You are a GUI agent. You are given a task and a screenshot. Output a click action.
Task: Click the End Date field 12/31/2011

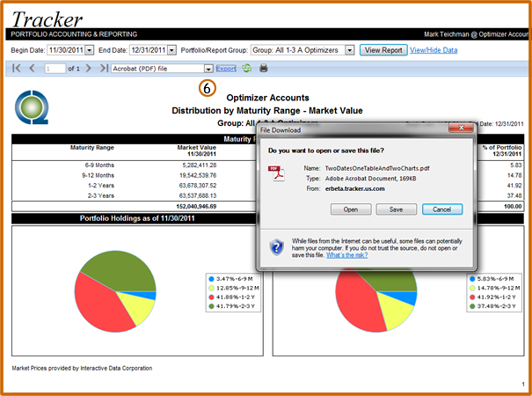tap(149, 50)
